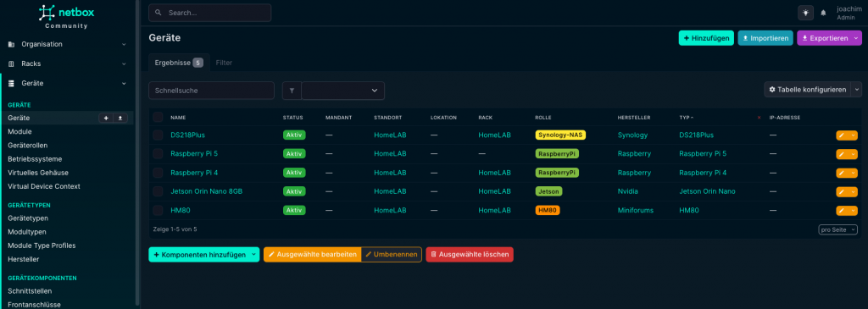
Task: Open Module in the sidebar
Action: [x=20, y=131]
